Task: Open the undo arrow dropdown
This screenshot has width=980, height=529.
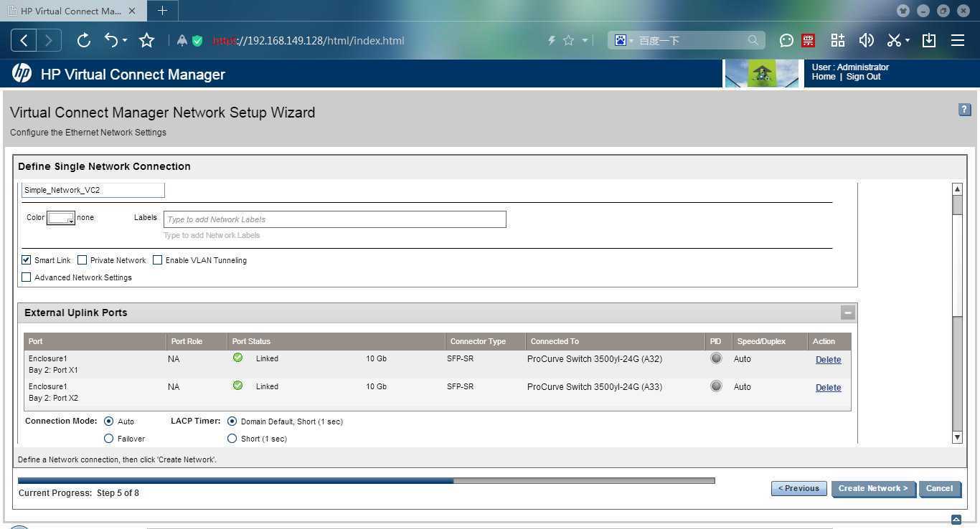Action: [x=125, y=41]
